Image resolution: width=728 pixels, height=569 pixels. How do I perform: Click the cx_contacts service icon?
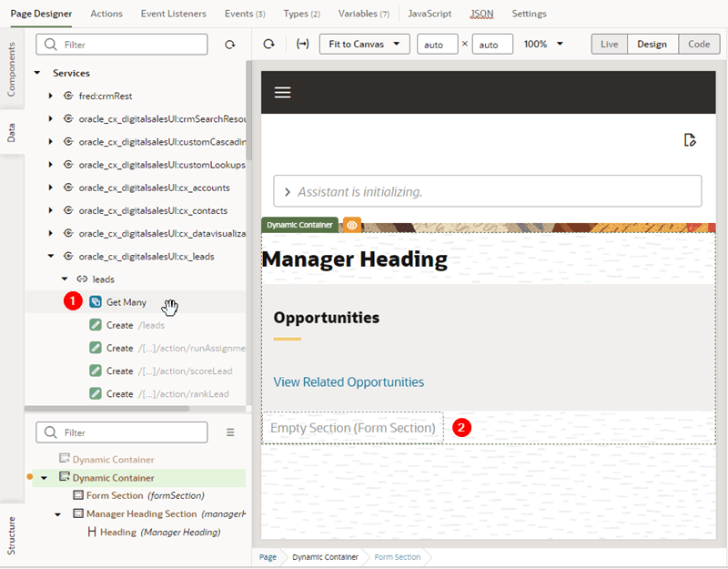(x=68, y=210)
